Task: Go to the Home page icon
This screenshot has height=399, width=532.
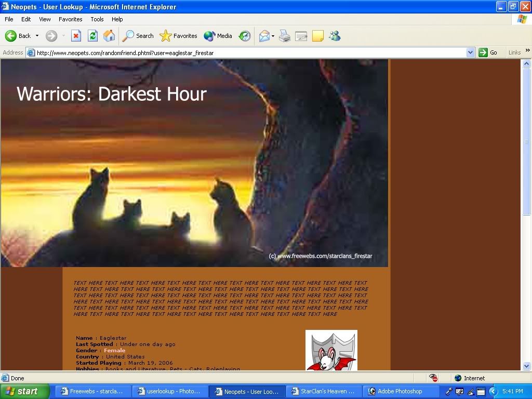Action: click(x=109, y=36)
